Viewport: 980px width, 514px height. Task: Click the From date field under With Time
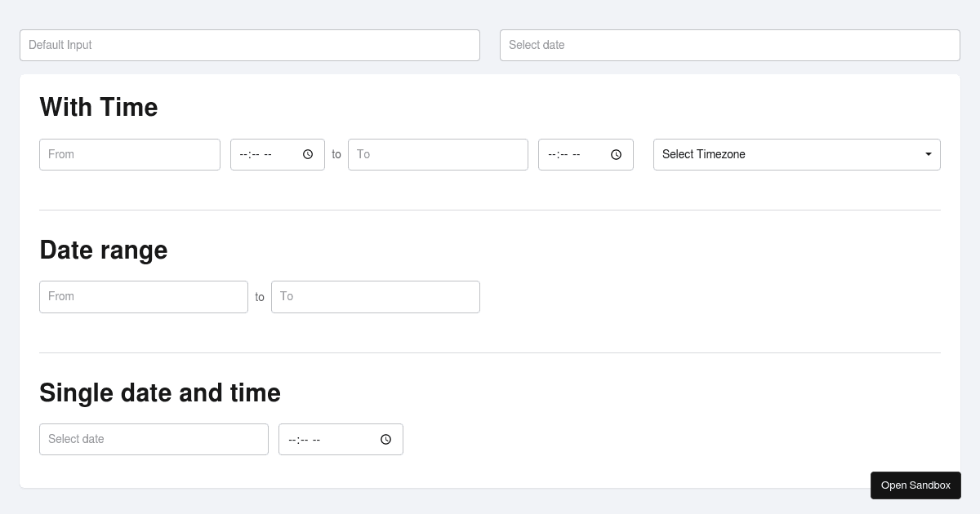click(x=129, y=154)
